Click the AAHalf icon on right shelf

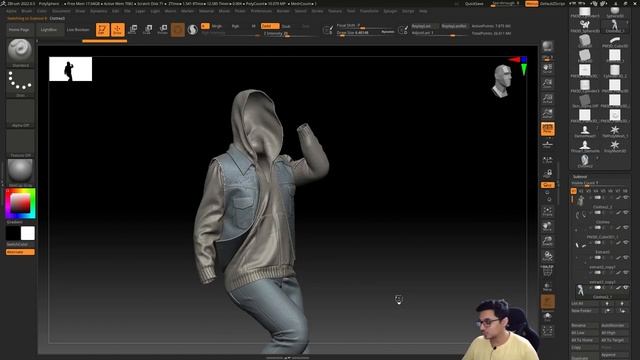tap(547, 113)
